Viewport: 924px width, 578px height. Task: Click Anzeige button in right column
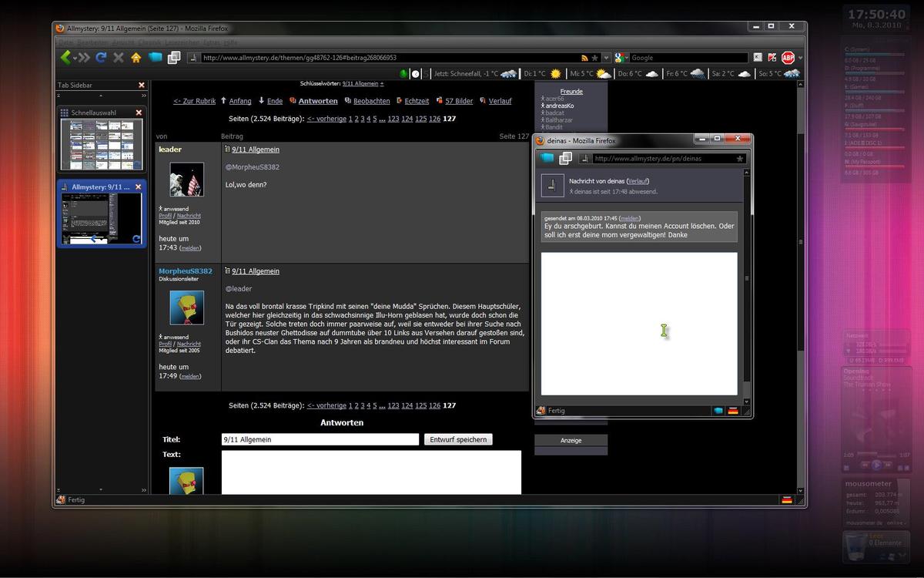571,441
